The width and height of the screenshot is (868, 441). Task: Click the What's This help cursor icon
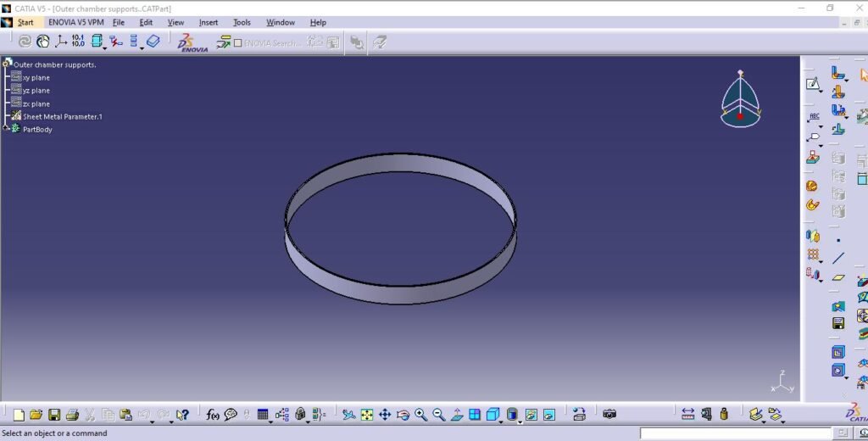coord(182,415)
